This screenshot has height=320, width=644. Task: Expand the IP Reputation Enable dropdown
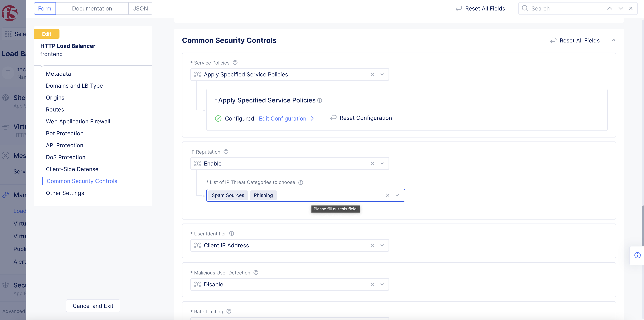click(382, 163)
